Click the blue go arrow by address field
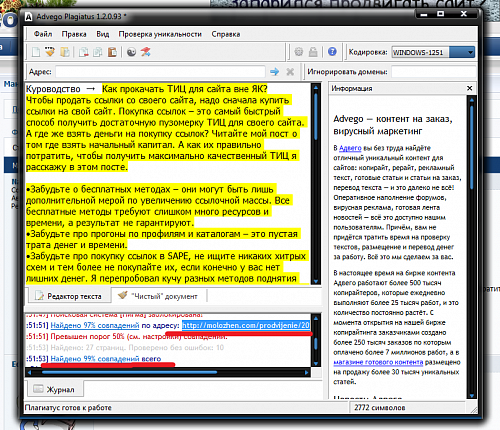Viewport: 500px width, 430px height. tap(275, 72)
